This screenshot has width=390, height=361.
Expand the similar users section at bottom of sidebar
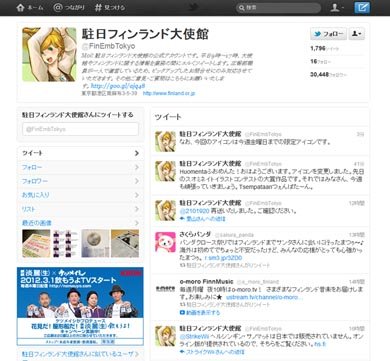click(x=80, y=354)
